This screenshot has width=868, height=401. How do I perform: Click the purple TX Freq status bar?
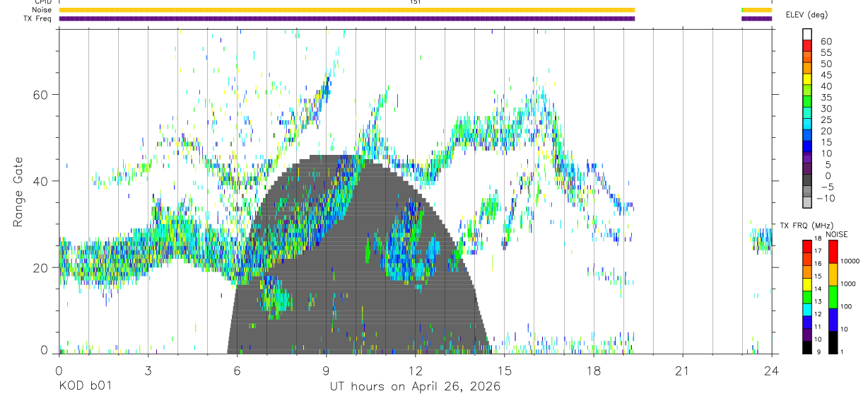346,18
